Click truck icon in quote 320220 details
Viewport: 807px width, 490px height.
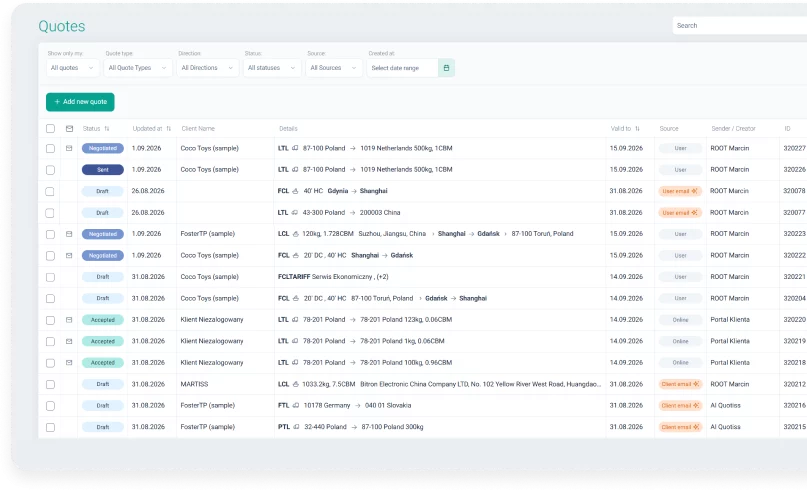tap(295, 320)
